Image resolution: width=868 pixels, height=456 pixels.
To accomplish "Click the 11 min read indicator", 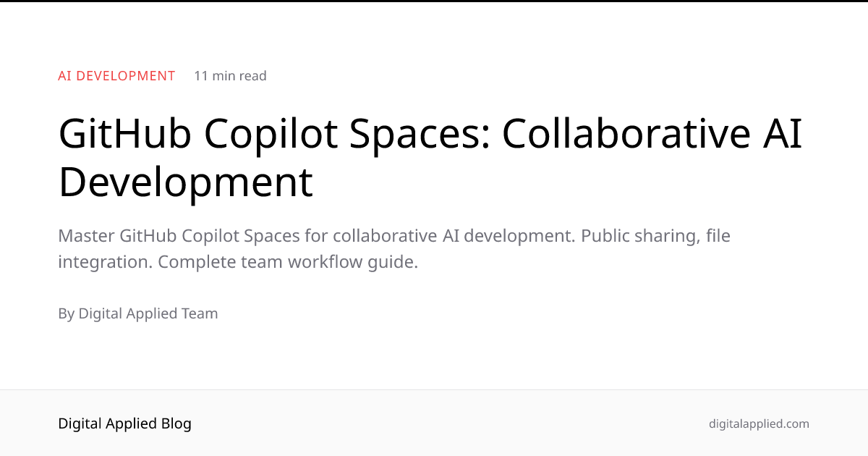I will pos(229,75).
